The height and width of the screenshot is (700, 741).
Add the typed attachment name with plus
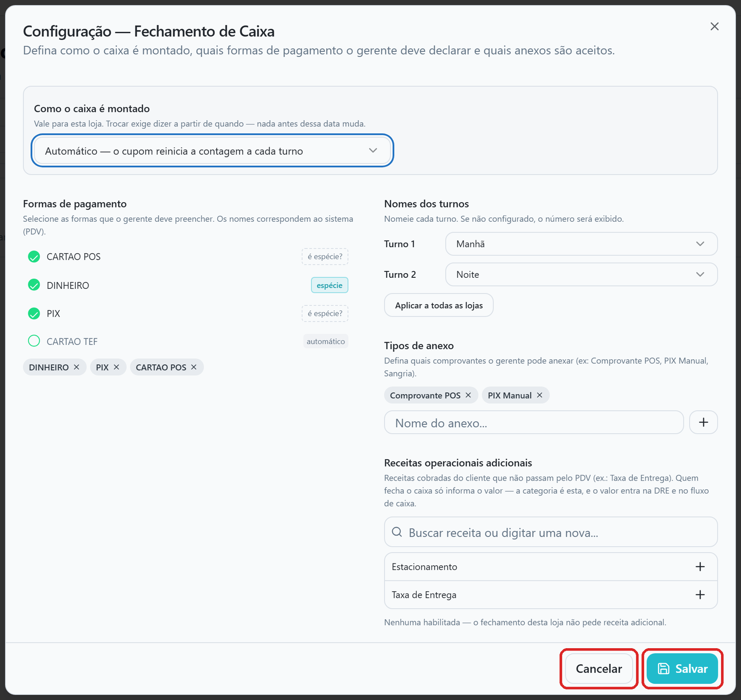pyautogui.click(x=703, y=422)
